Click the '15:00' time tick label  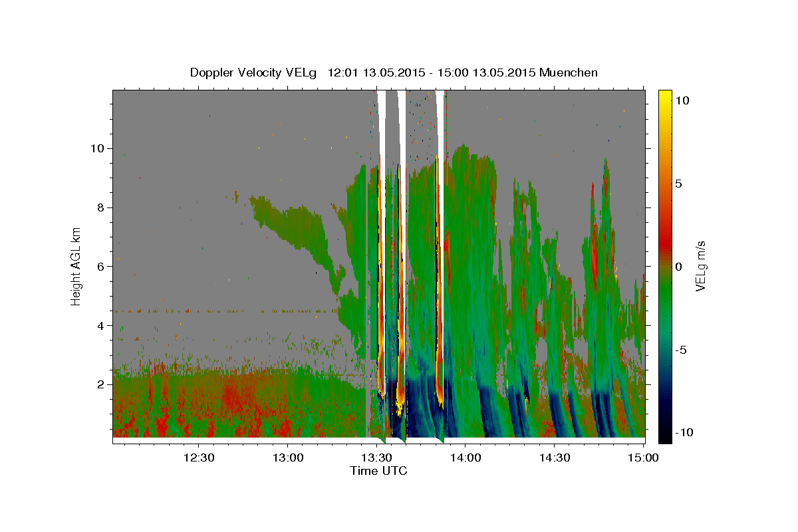[643, 458]
